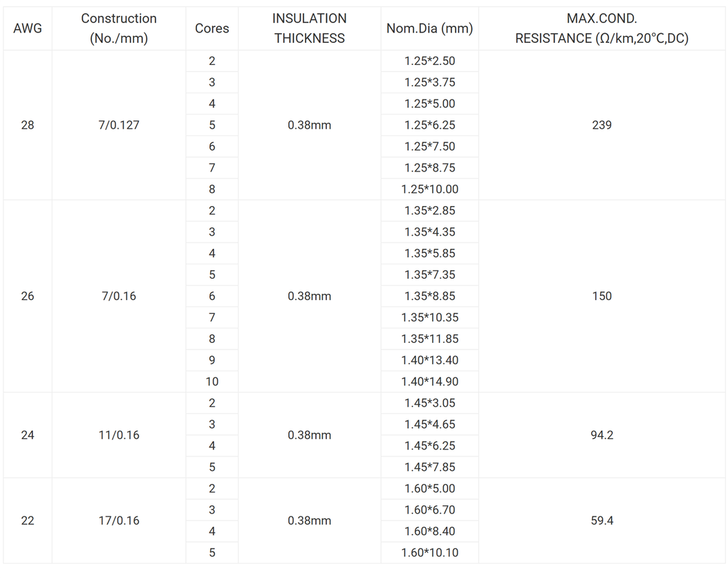Viewport: 728px width, 578px height.
Task: Select the 1.40*14.90 diameter cell
Action: coord(429,382)
